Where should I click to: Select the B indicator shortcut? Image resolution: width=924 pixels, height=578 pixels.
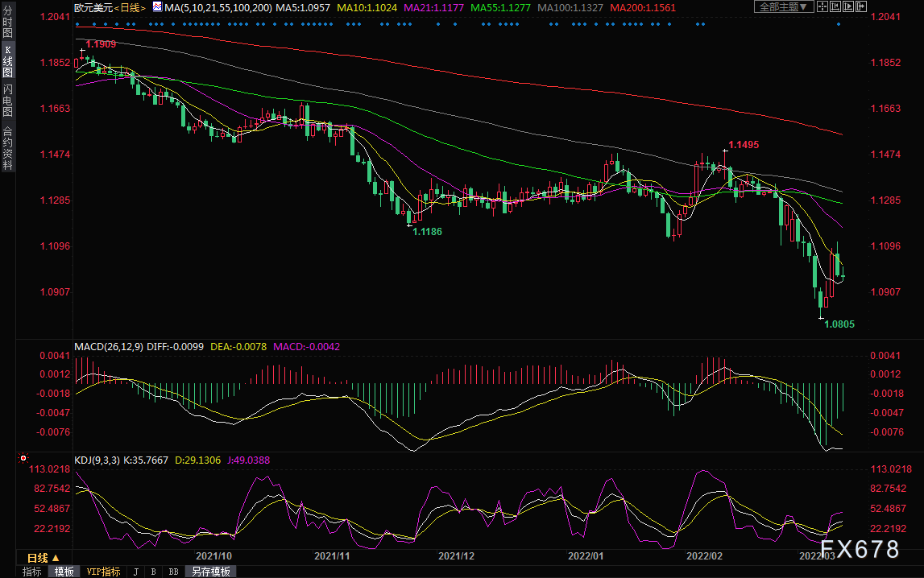[x=153, y=572]
